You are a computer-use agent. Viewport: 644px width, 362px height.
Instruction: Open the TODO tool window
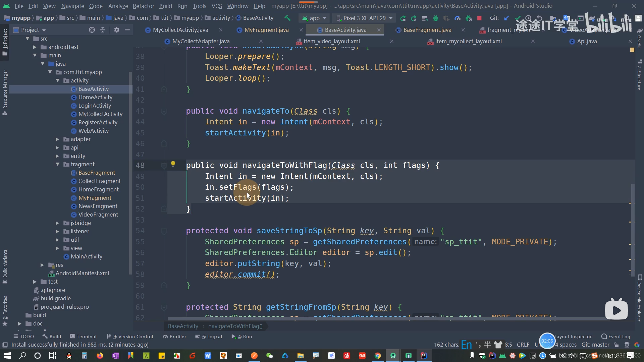pyautogui.click(x=23, y=337)
